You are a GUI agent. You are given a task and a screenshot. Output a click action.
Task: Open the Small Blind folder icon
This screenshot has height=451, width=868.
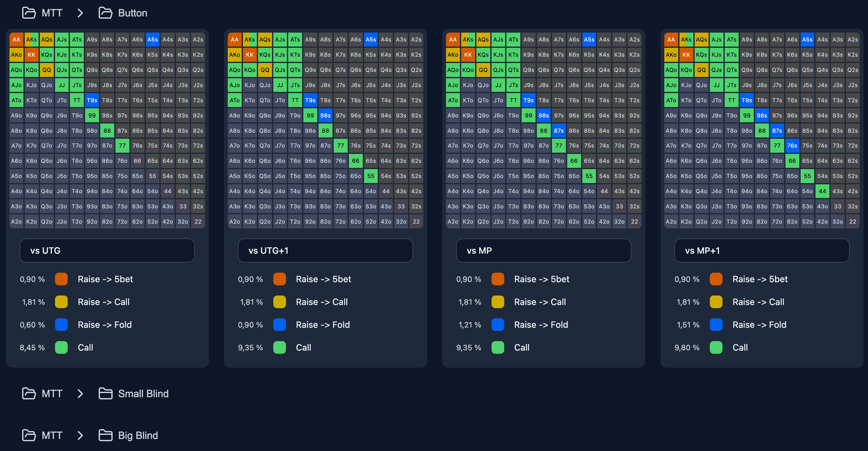(105, 393)
